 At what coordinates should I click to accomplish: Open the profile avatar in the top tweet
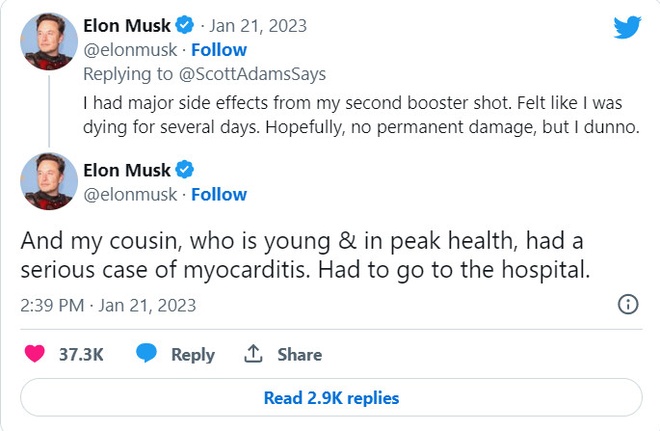click(48, 37)
